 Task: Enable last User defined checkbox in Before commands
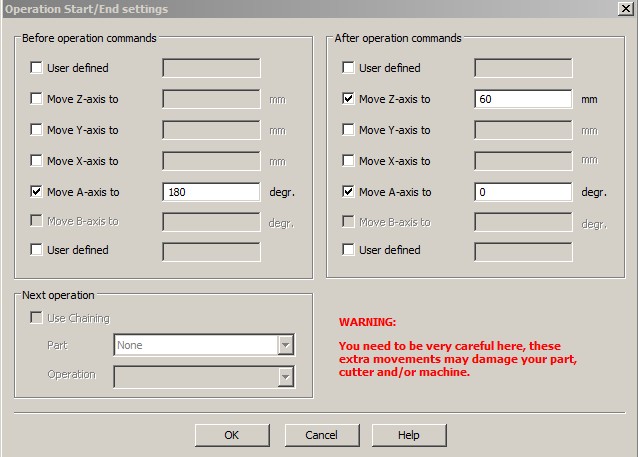coord(37,250)
